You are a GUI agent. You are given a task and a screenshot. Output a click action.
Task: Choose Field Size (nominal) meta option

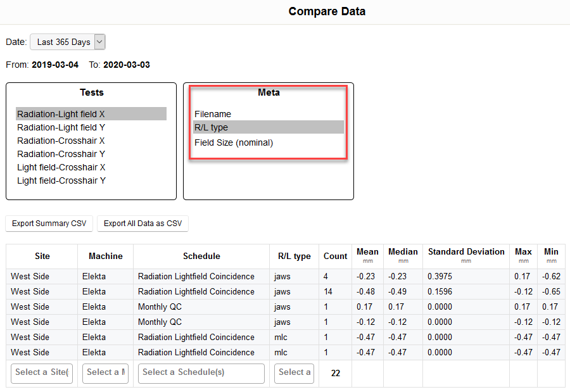tap(234, 142)
